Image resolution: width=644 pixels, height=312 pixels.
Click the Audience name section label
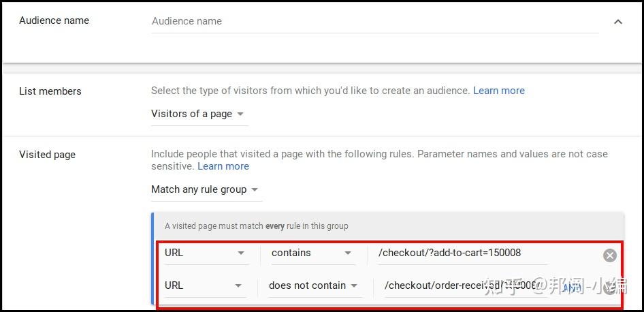54,20
